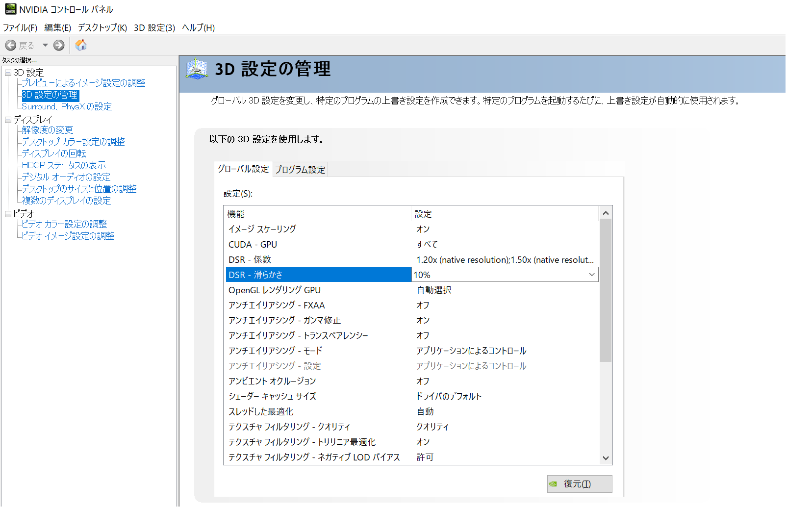Click the 1.20x native resolution DSR value
Image resolution: width=812 pixels, height=508 pixels.
point(505,259)
